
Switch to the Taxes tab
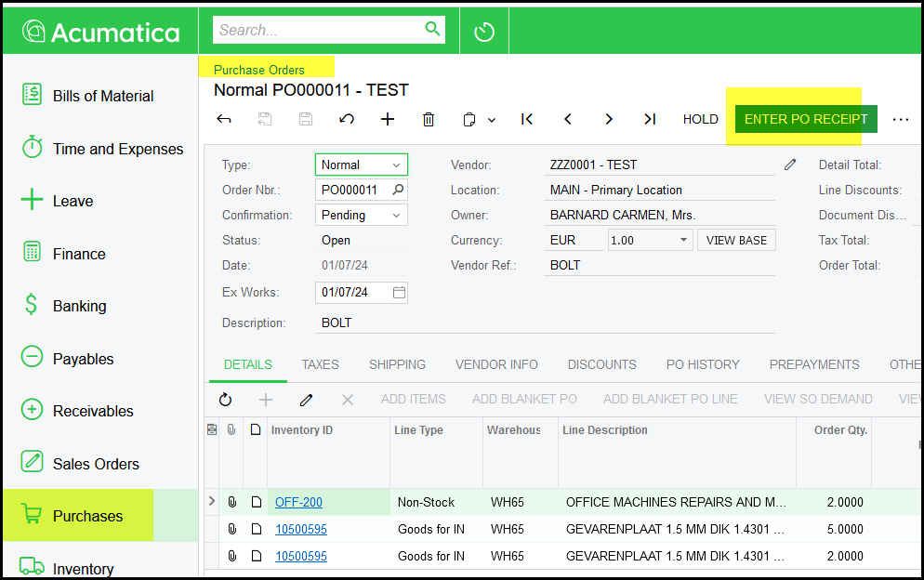pos(320,364)
